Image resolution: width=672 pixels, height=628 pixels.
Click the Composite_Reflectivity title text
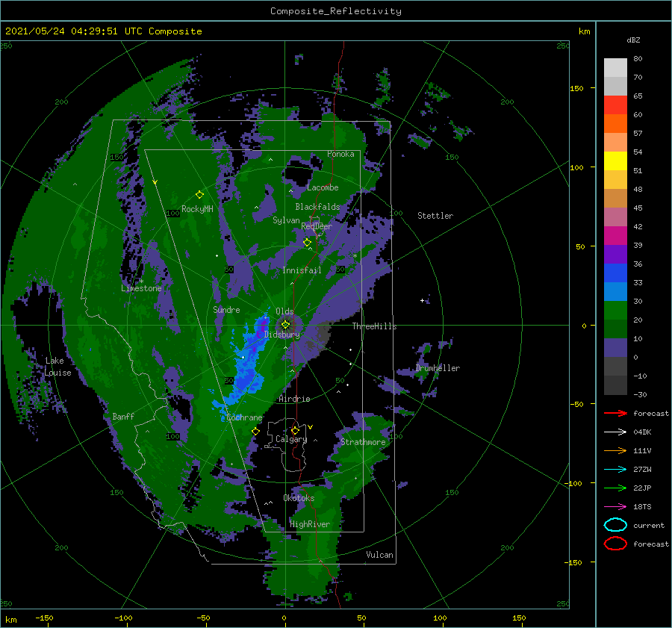tap(336, 11)
